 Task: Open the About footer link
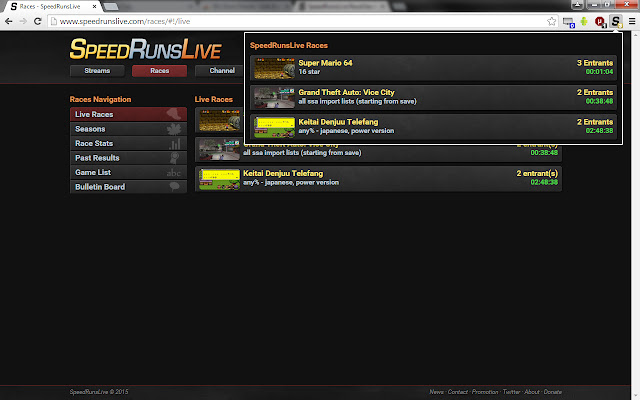tap(532, 392)
